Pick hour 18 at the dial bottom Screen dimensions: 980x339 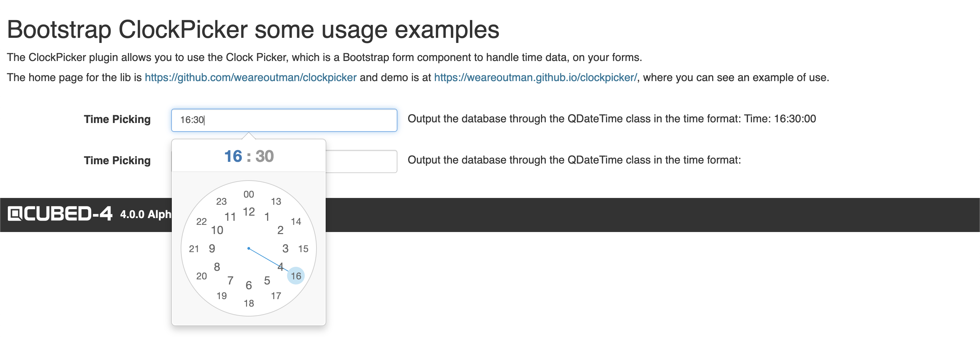click(x=249, y=303)
